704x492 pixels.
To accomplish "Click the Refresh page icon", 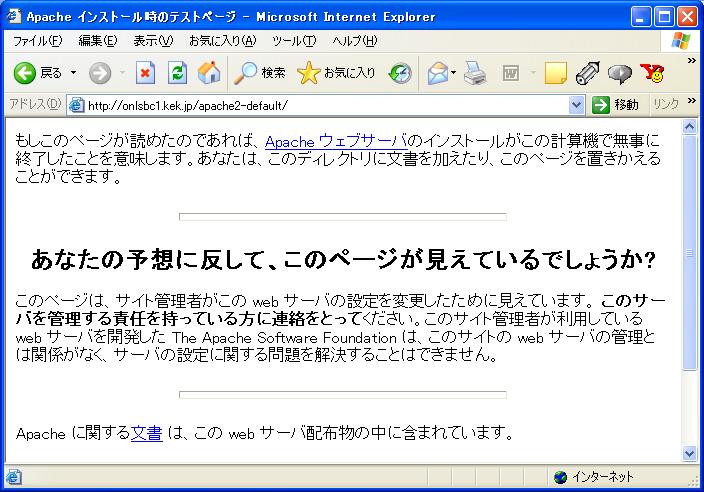I will [x=177, y=73].
